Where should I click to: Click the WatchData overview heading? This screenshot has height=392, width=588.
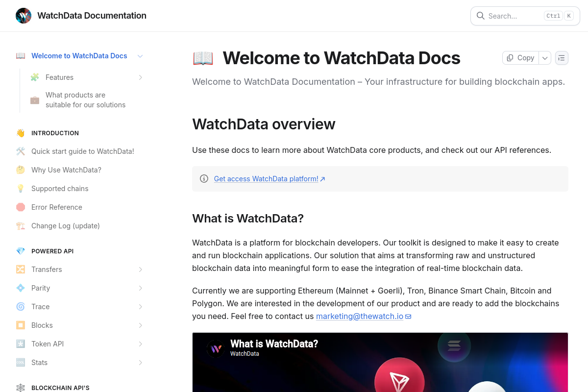coord(264,124)
